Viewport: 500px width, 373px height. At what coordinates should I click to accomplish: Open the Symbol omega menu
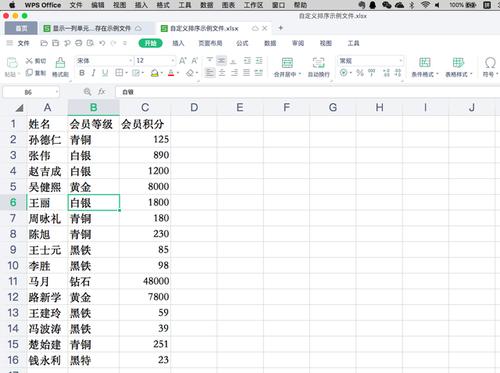(490, 67)
